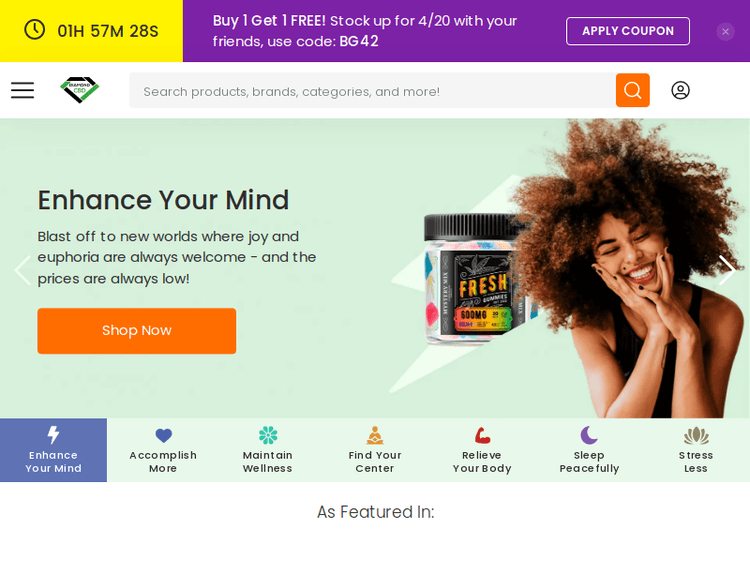
Task: Select the Sleep Peacefully moon tab
Action: coord(589,450)
